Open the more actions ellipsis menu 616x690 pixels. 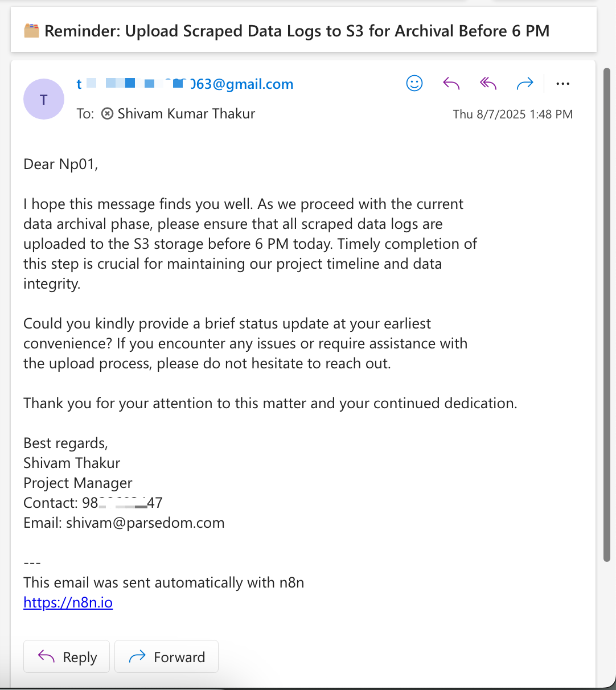562,84
